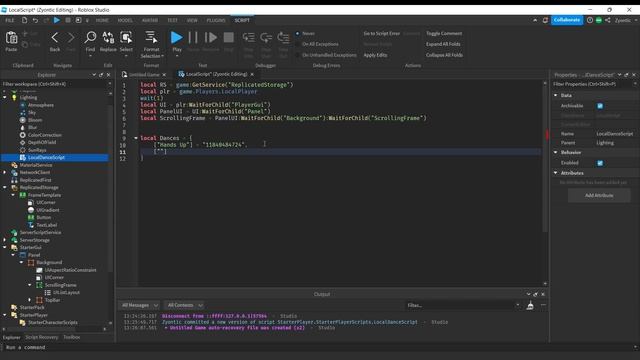
Task: Collapse the ReplicatedStorage tree node
Action: (x=5, y=187)
